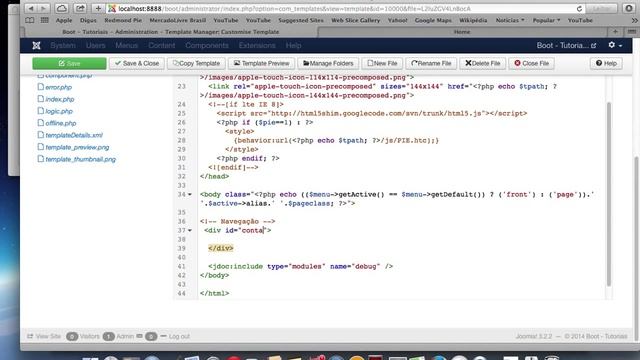Open the file icon for logic.php
Screen dimensions: 640x360
click(40, 111)
